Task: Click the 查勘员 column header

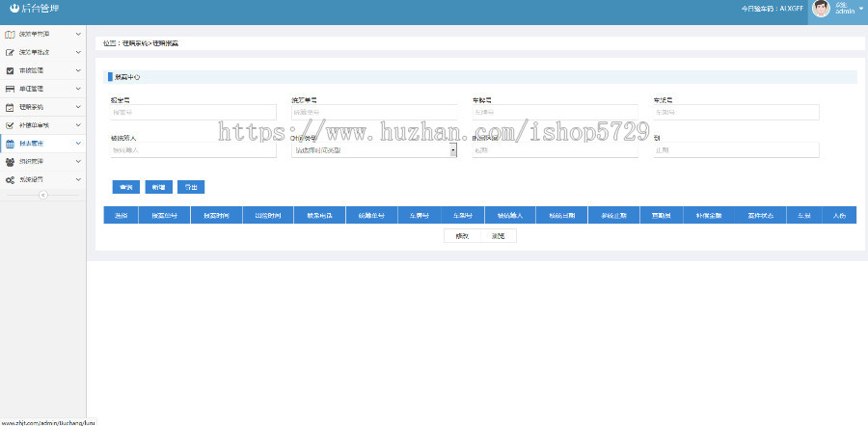Action: (x=662, y=215)
